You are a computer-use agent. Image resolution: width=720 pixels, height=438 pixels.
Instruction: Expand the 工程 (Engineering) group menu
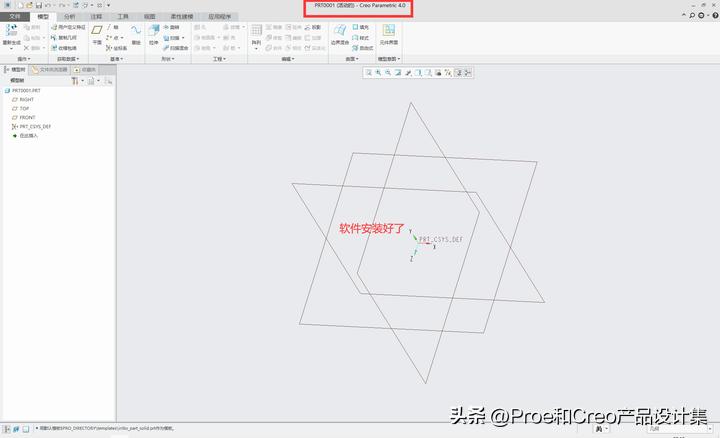[219, 59]
